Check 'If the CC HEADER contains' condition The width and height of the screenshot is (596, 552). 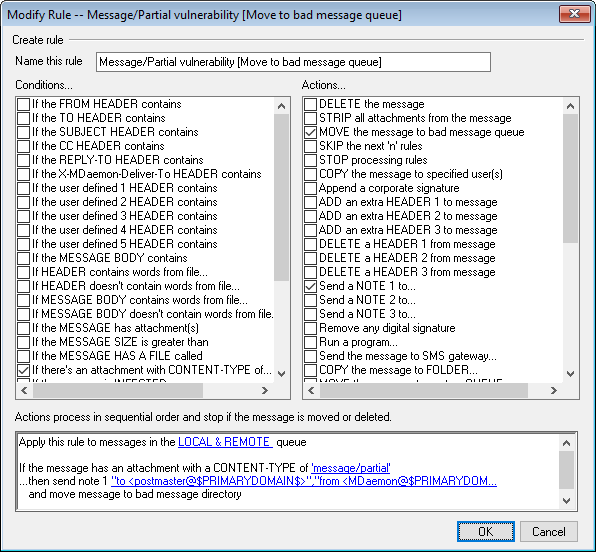(24, 146)
